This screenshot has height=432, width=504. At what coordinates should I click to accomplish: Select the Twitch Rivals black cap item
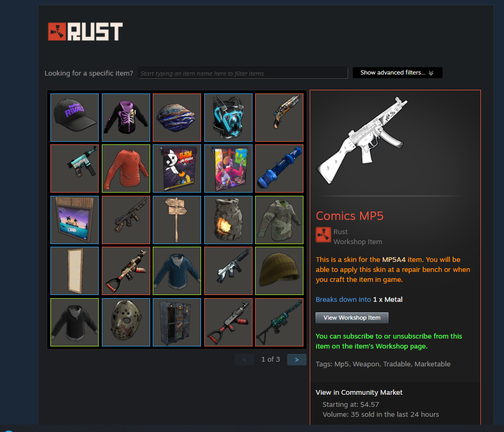[x=75, y=118]
